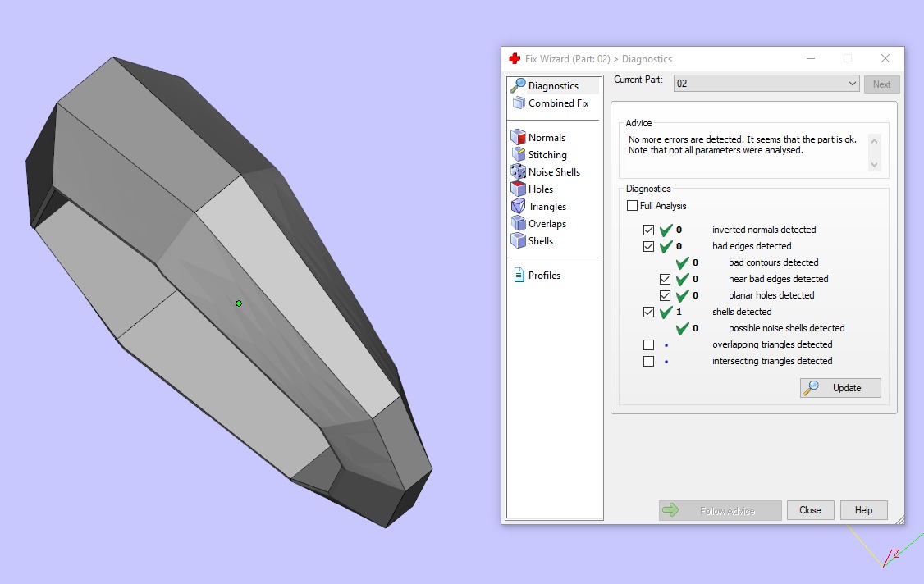Click the Update button

pos(840,388)
